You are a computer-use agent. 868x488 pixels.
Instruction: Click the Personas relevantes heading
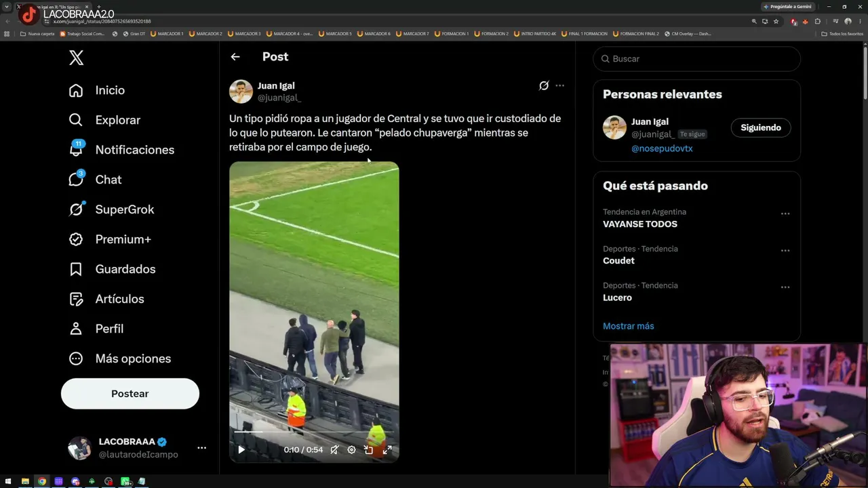(663, 94)
